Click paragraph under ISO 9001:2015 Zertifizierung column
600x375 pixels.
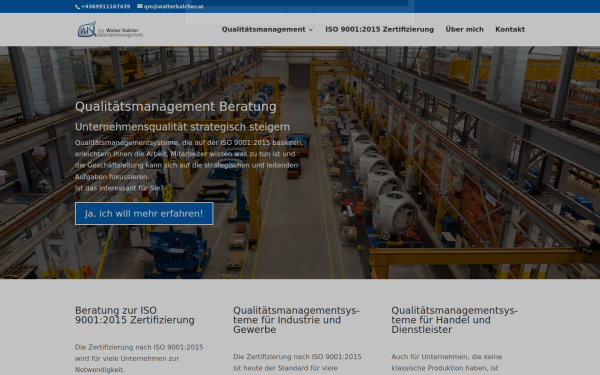click(139, 359)
